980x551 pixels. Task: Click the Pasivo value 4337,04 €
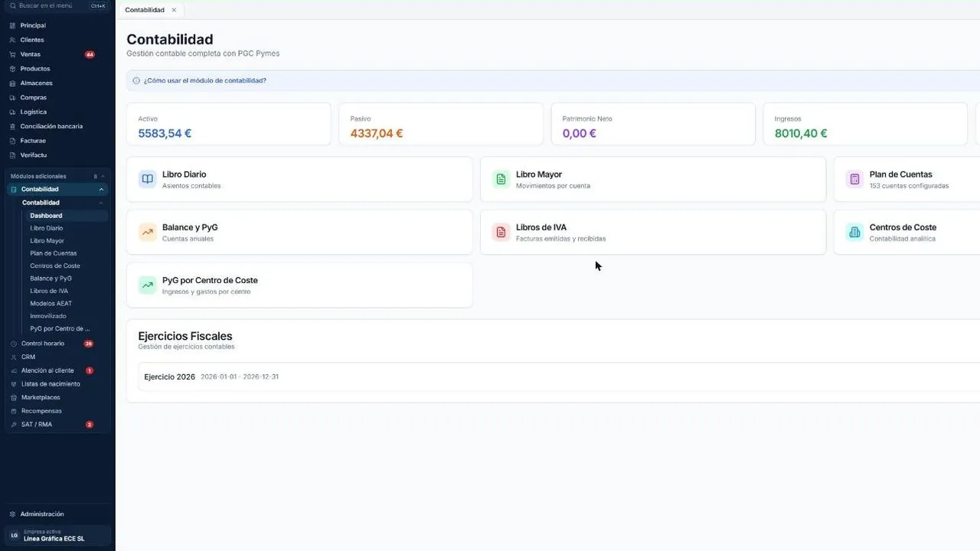(x=377, y=133)
